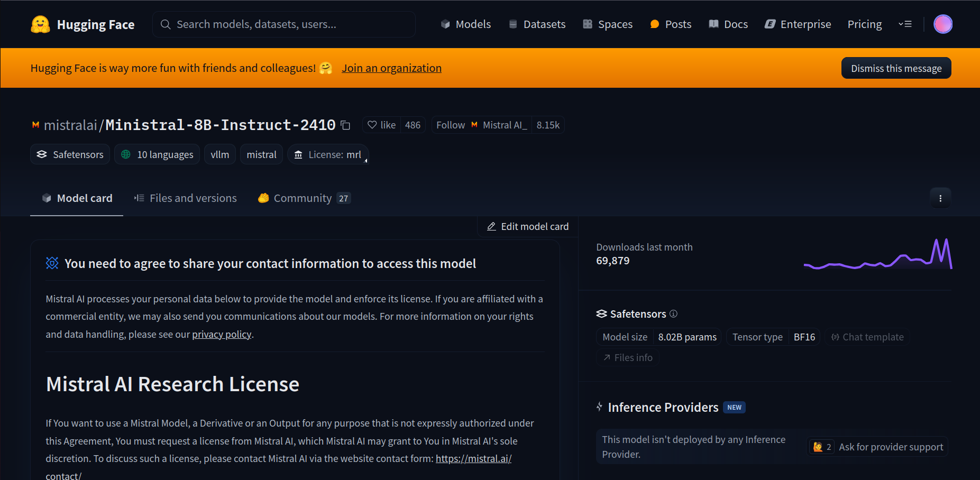Expand the 10 languages tag
Image resolution: width=980 pixels, height=480 pixels.
coord(157,154)
